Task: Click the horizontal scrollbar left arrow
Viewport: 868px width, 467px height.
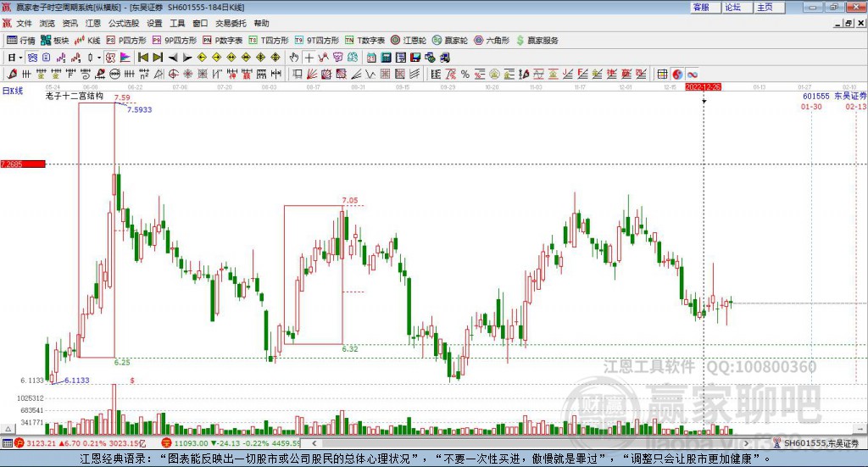Action: tap(314, 443)
